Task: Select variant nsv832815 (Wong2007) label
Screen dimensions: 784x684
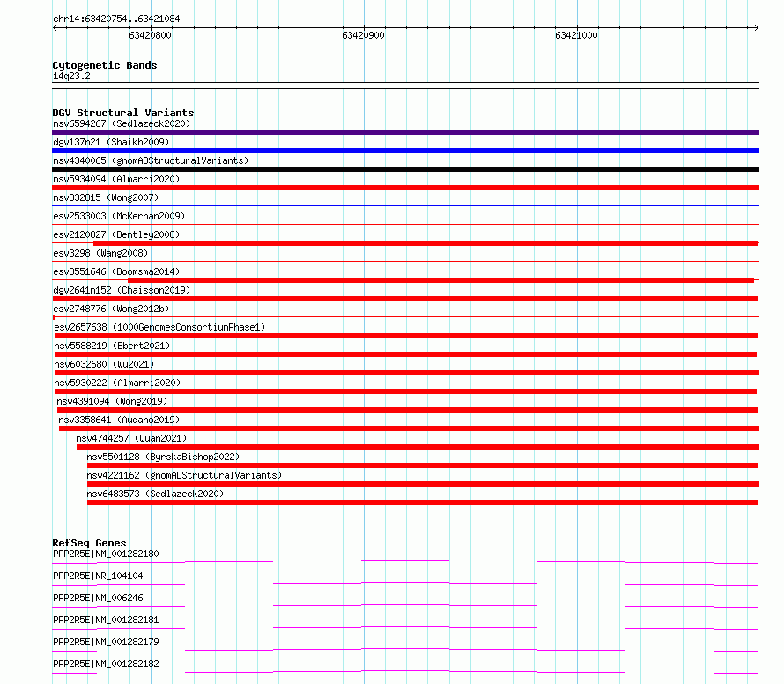Action: click(106, 197)
